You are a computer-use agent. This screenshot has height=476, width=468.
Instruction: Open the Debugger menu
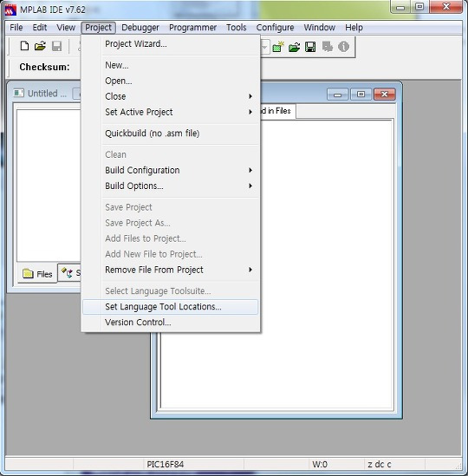(140, 28)
